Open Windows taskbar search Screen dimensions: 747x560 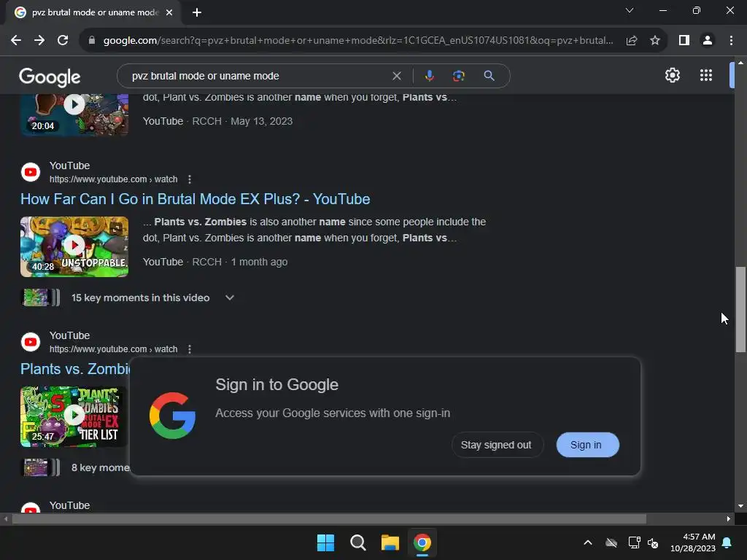click(357, 542)
